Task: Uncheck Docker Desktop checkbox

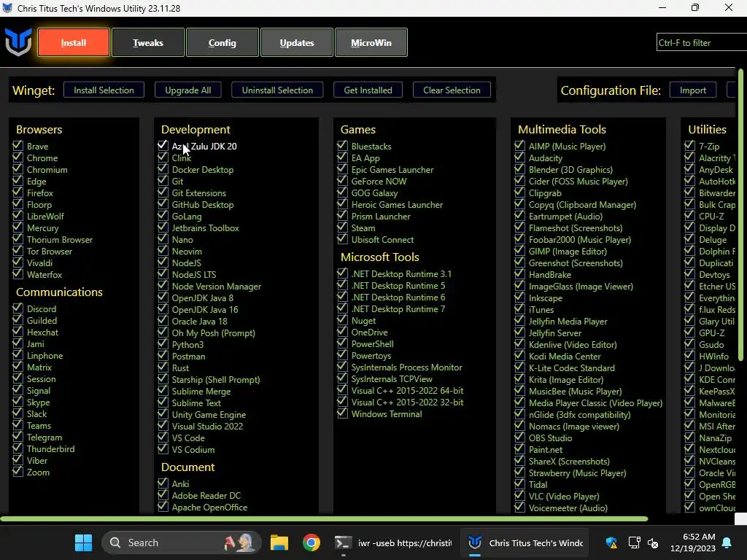Action: 163,169
